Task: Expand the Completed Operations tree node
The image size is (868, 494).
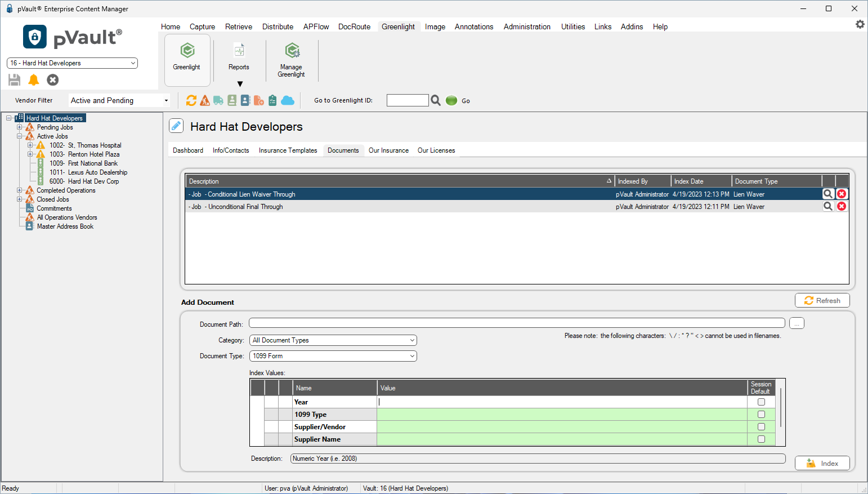Action: pyautogui.click(x=20, y=190)
